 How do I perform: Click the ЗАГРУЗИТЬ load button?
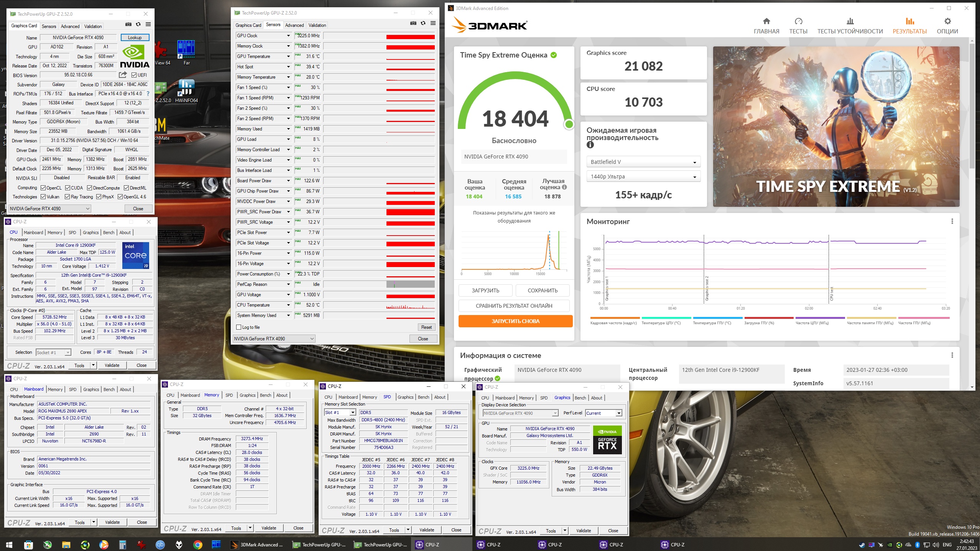pos(485,290)
